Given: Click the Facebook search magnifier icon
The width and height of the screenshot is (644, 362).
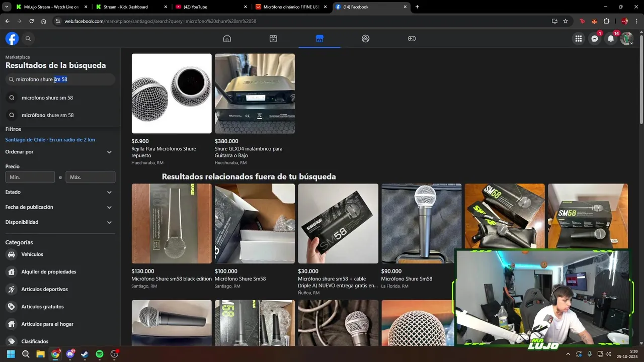Looking at the screenshot, I should click(28, 39).
